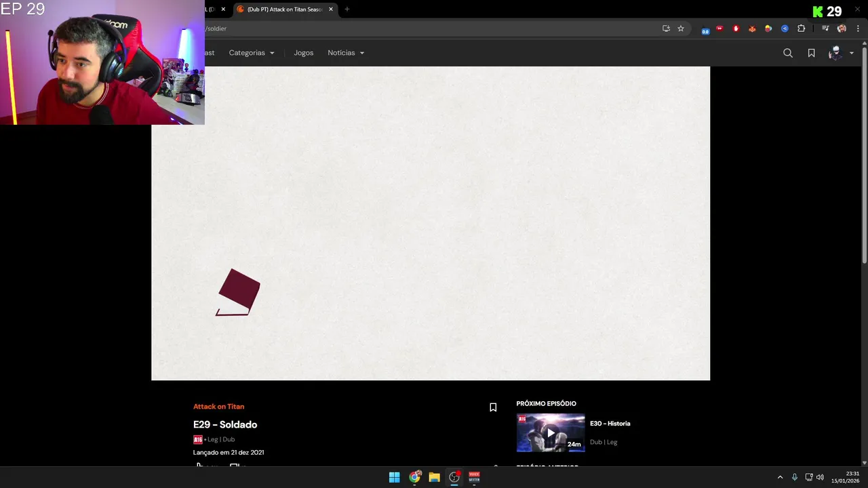
Task: Open the Chrome profile avatar
Action: 842,28
